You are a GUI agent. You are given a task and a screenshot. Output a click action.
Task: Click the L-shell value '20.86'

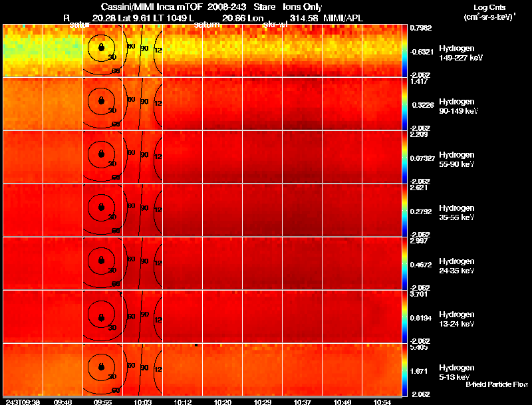[x=234, y=18]
